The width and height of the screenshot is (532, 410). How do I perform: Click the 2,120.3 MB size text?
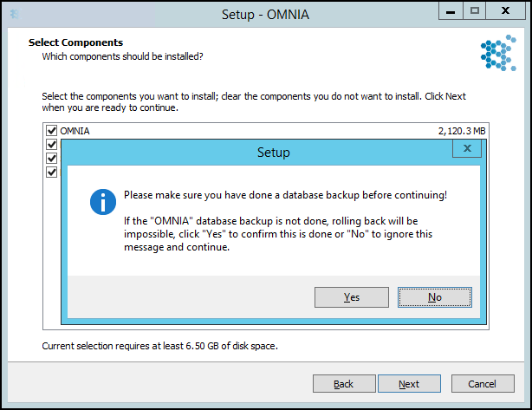pos(462,131)
